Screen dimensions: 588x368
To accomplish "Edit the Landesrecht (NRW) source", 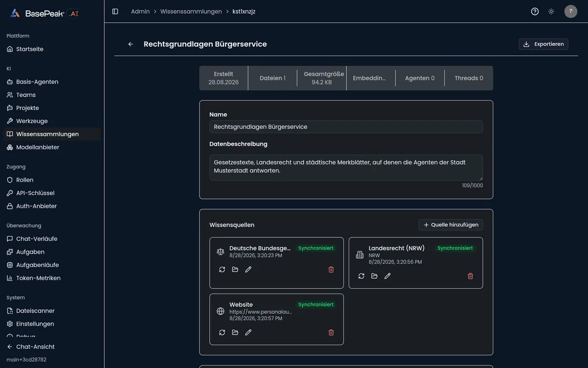I will (388, 276).
